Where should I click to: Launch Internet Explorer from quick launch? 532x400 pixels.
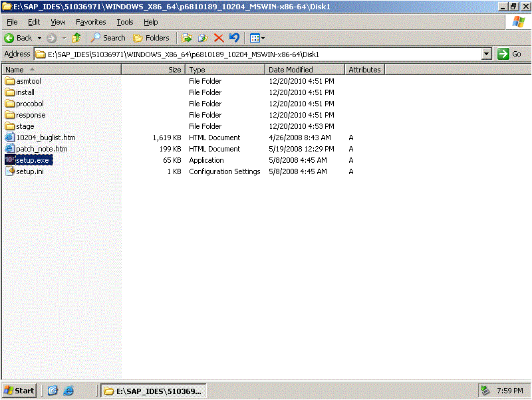coord(68,391)
